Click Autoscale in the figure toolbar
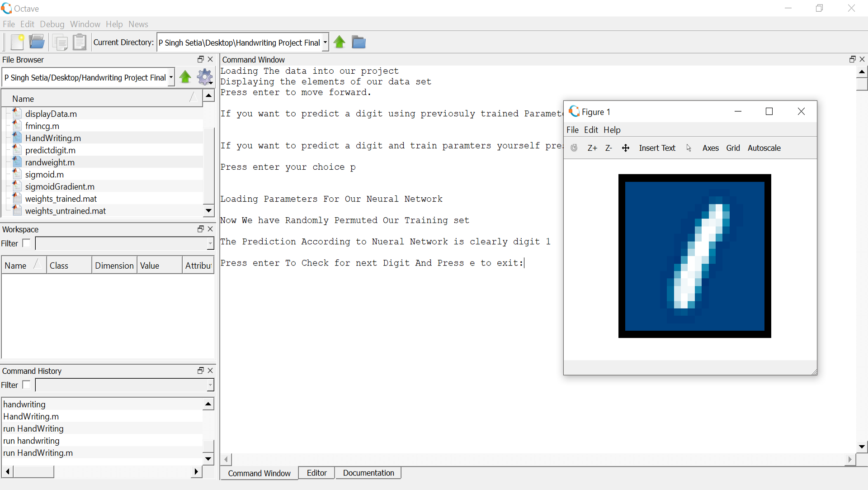868x490 pixels. [764, 148]
